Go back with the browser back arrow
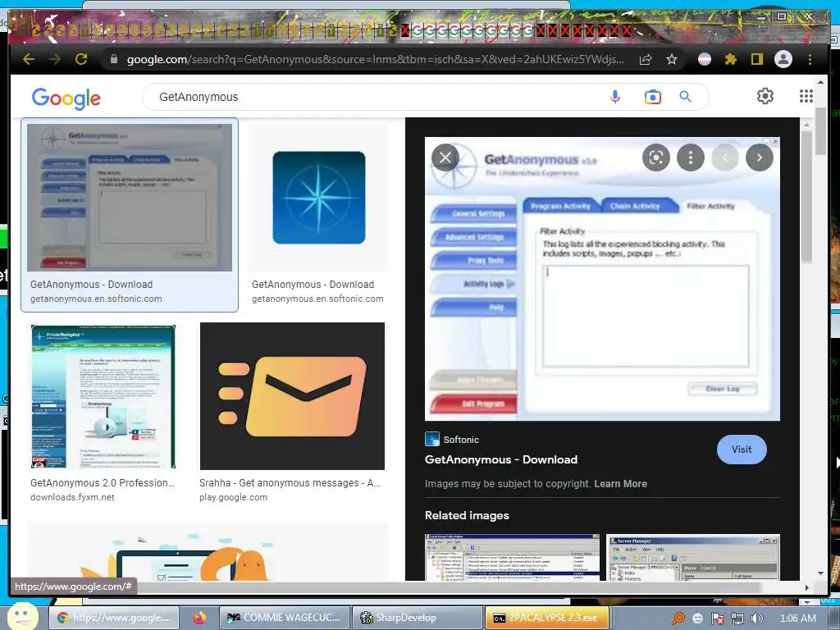 (x=29, y=59)
